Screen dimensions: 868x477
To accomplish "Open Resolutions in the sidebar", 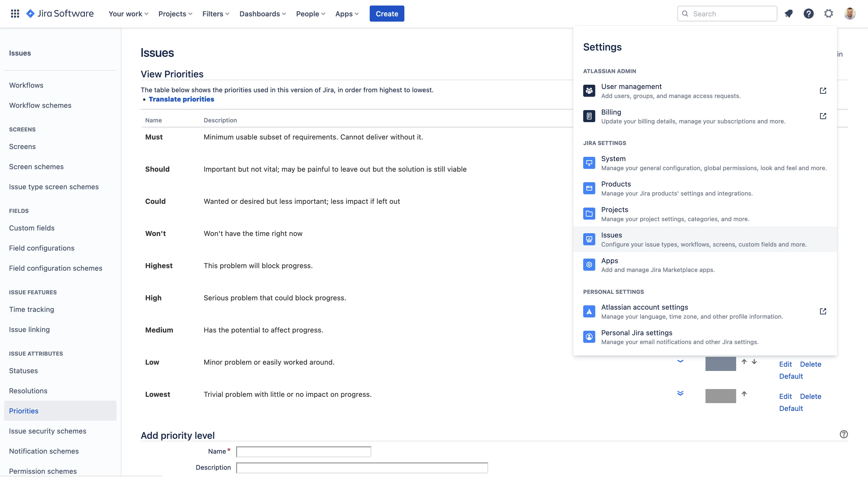I will [28, 391].
